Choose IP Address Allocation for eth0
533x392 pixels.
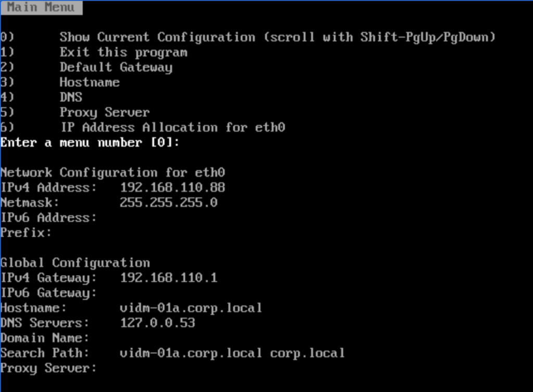172,128
